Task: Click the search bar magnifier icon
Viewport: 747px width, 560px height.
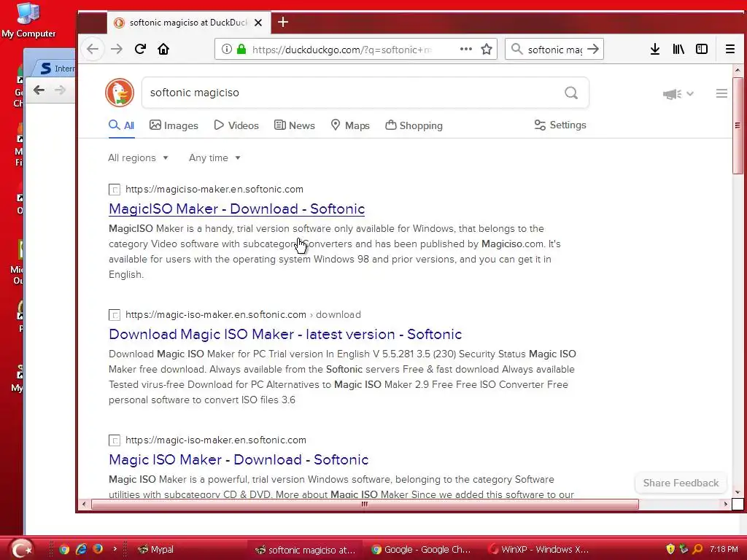Action: [x=516, y=49]
